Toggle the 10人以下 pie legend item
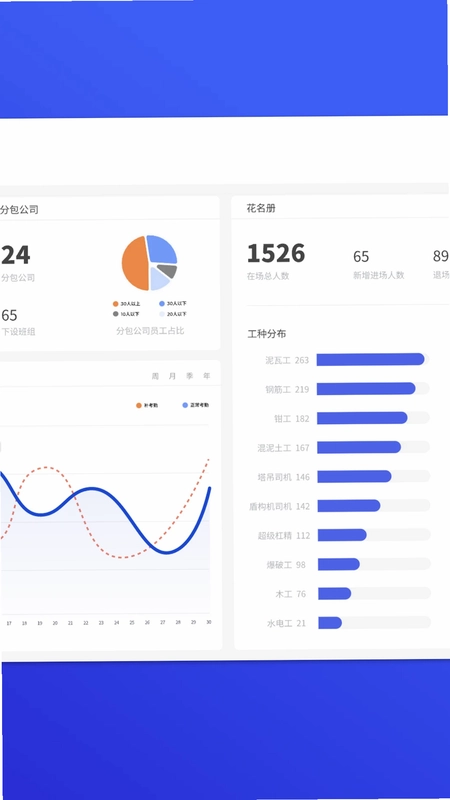The height and width of the screenshot is (800, 450). pos(126,314)
